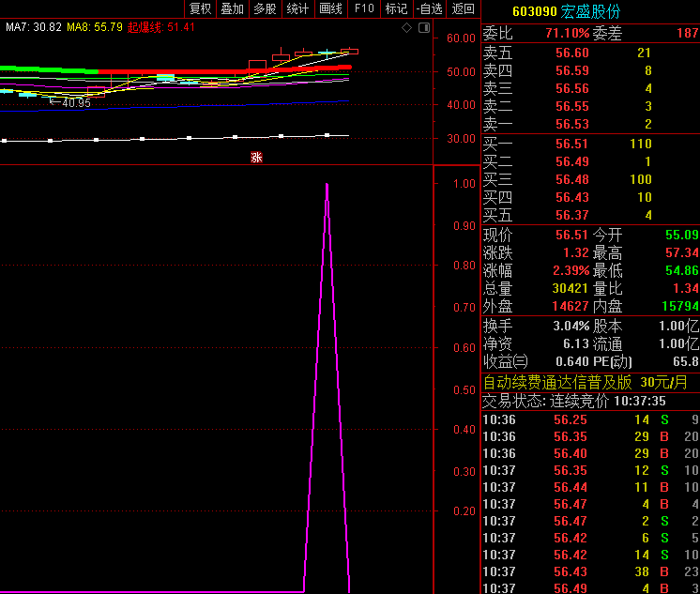Open the F10 company info page
Image resolution: width=700 pixels, height=594 pixels.
364,9
